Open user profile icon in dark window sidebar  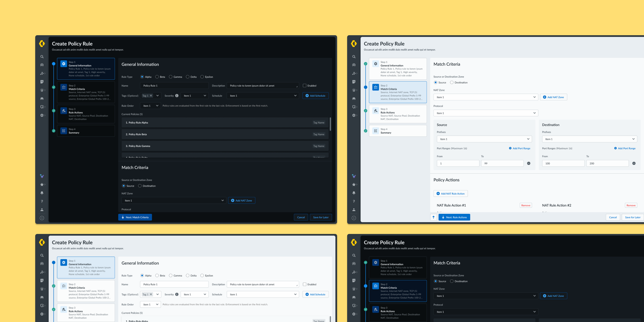[42, 210]
